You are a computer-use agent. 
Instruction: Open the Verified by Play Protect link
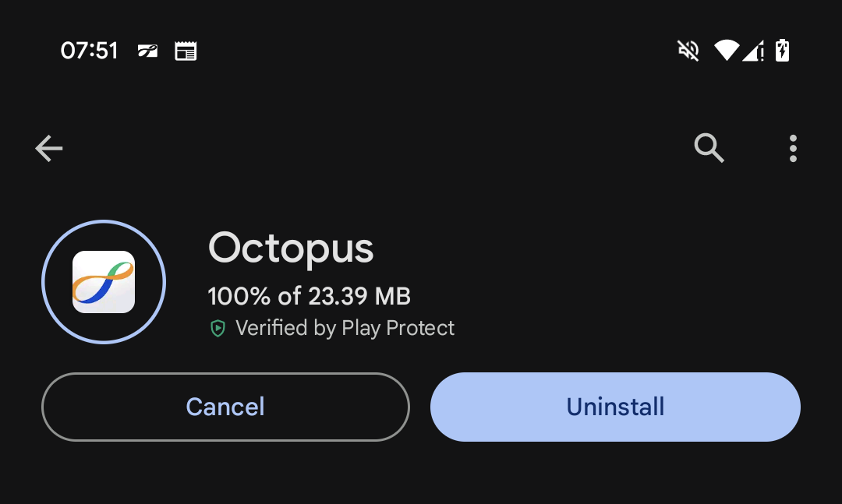(x=345, y=328)
